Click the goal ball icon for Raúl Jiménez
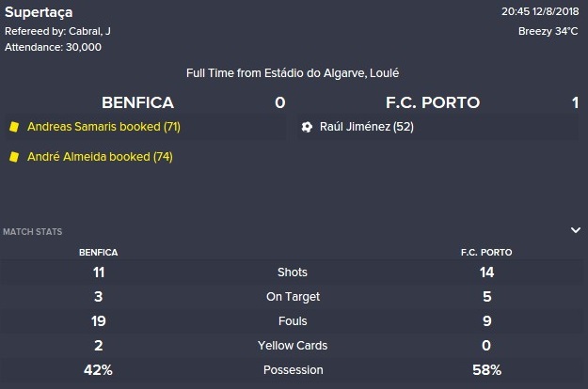 307,127
